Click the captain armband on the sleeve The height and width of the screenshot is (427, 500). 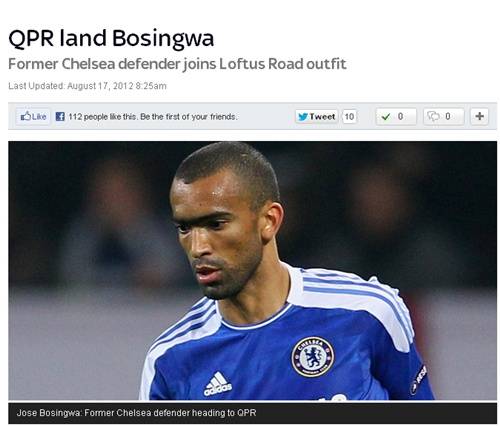(419, 380)
